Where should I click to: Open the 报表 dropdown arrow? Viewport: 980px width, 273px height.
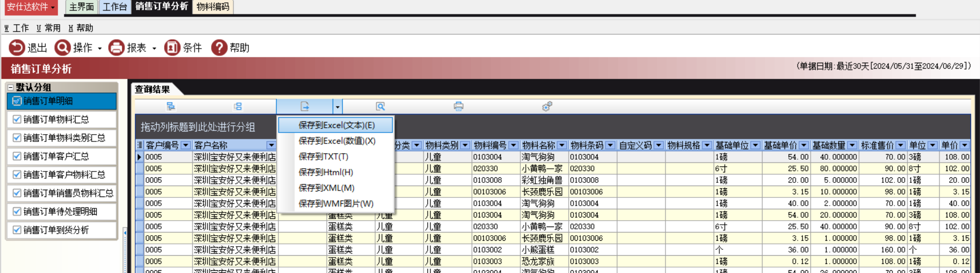click(x=154, y=48)
